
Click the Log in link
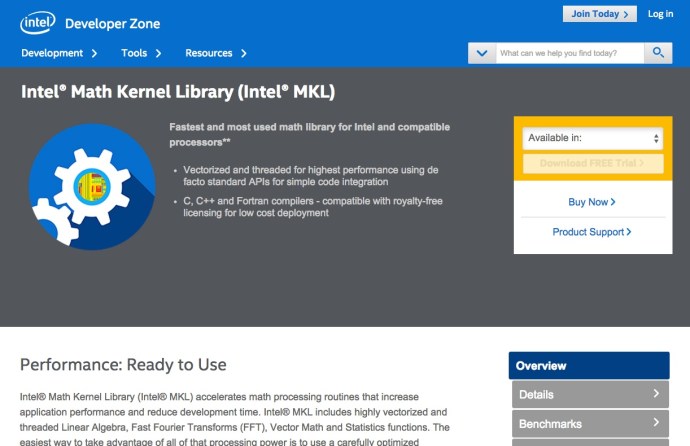[x=660, y=14]
